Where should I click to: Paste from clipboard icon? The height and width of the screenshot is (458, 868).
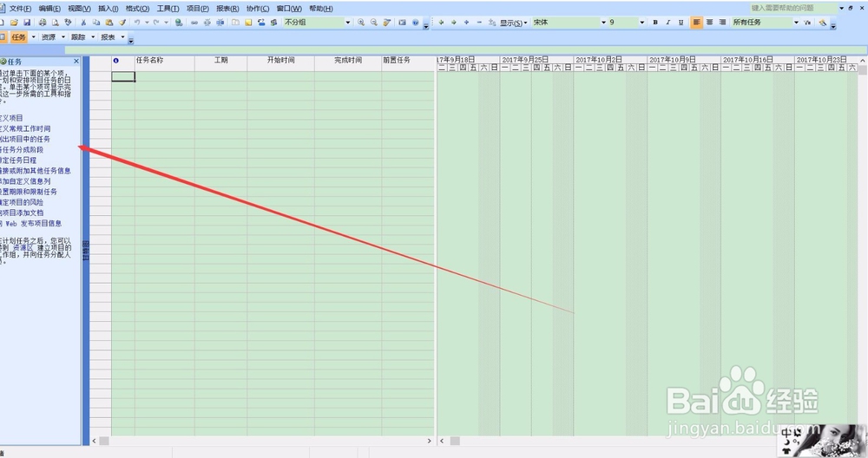click(x=109, y=23)
